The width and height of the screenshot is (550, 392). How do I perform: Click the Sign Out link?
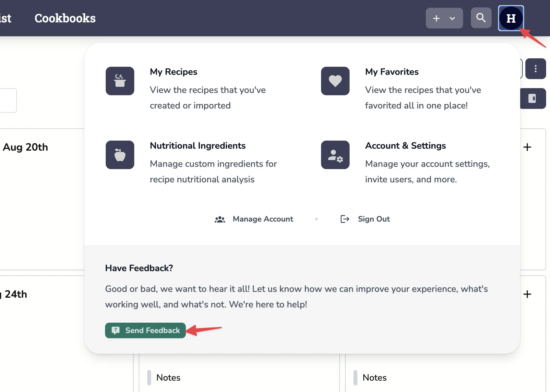pos(374,219)
